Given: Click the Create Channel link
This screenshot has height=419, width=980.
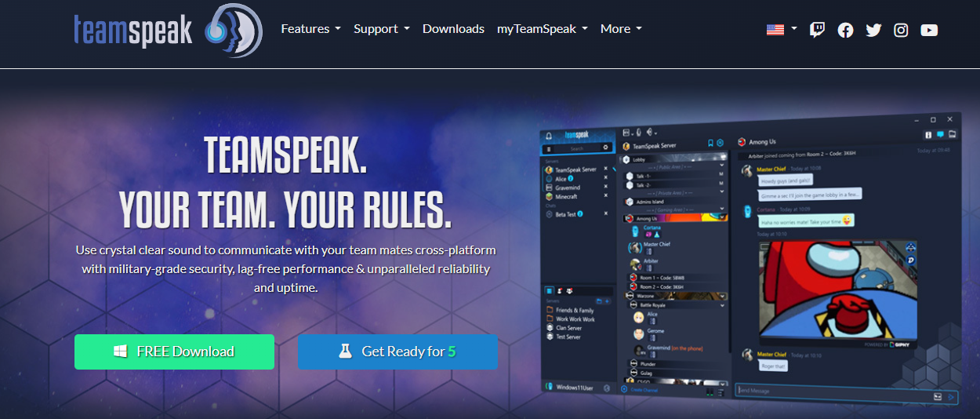Looking at the screenshot, I should [644, 389].
